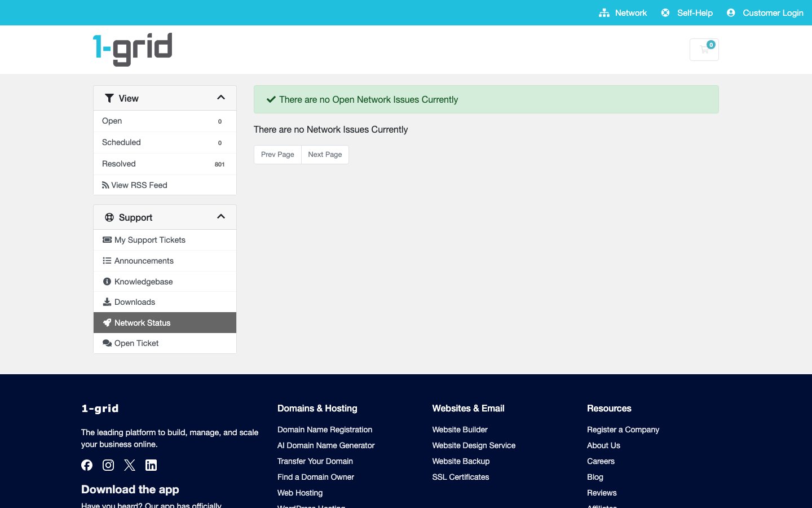Open the Blog footer link
The height and width of the screenshot is (508, 812).
pos(595,477)
